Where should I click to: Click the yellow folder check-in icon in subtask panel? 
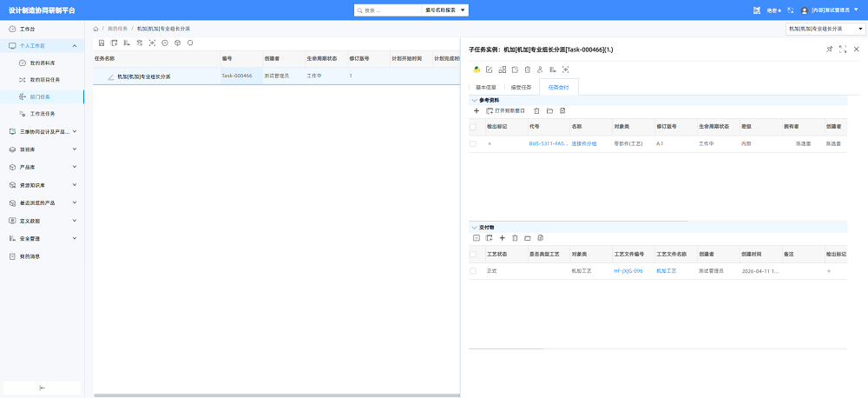pyautogui.click(x=477, y=70)
